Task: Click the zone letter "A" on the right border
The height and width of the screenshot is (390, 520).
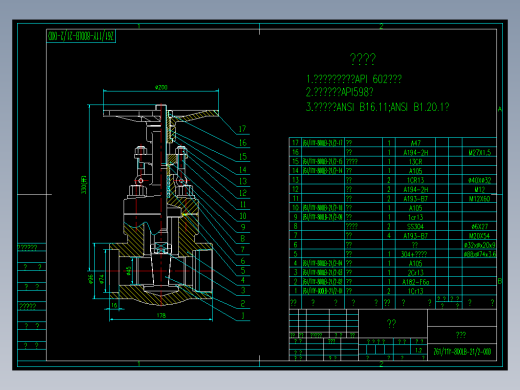Action: (500, 109)
